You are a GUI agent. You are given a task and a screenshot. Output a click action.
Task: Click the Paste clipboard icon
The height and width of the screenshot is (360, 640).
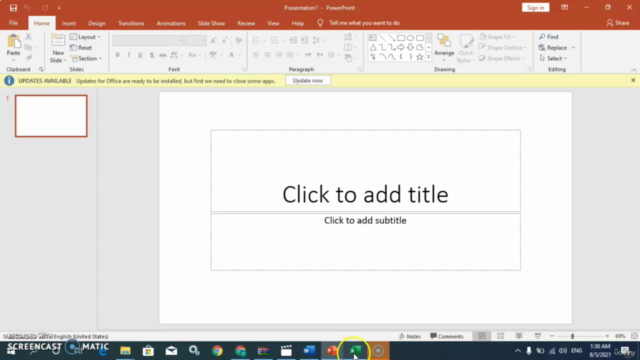point(13,41)
